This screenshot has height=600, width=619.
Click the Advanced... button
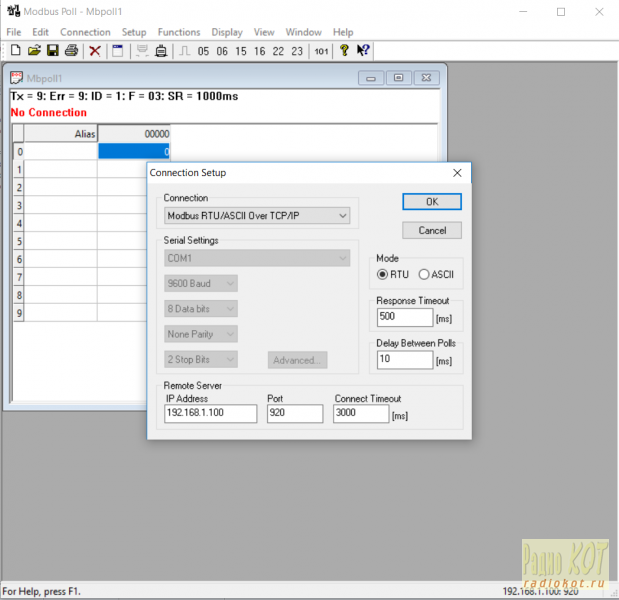tap(297, 360)
